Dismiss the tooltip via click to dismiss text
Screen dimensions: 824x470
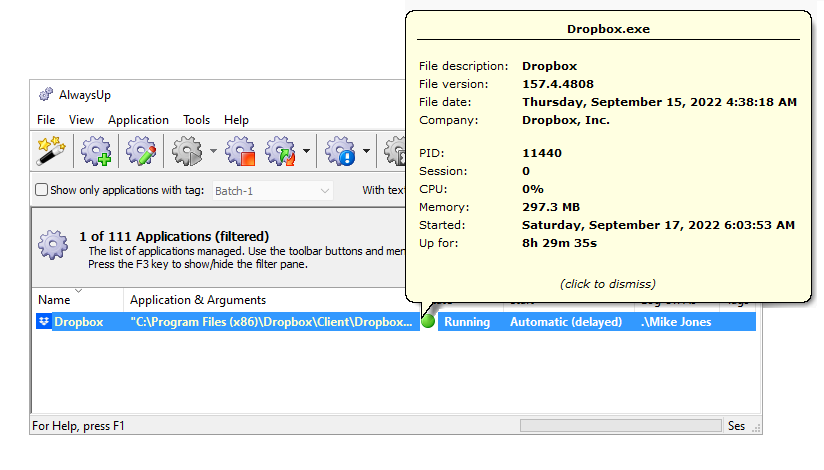[x=607, y=284]
